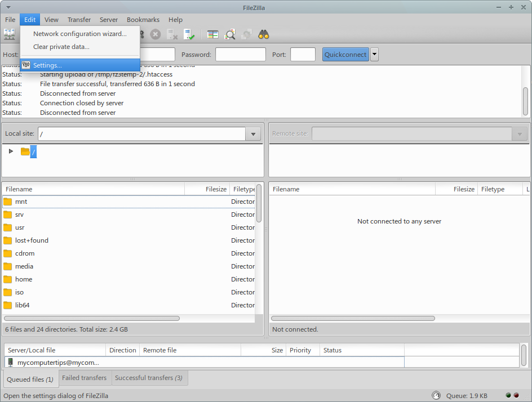Open the Transfer menu
Viewport: 532px width, 402px height.
tap(79, 20)
